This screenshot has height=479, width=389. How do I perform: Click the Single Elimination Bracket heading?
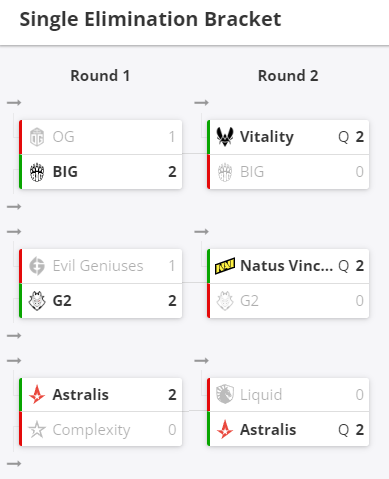pos(150,19)
